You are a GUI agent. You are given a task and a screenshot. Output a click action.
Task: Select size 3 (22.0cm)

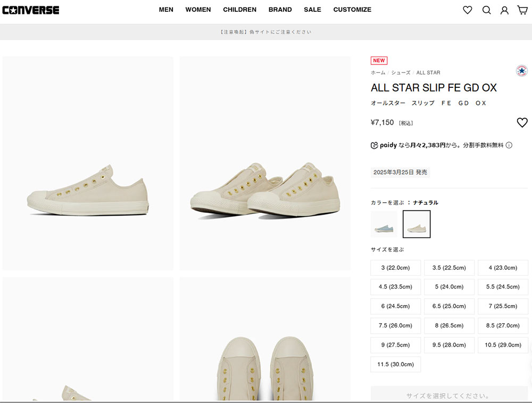[x=395, y=268]
